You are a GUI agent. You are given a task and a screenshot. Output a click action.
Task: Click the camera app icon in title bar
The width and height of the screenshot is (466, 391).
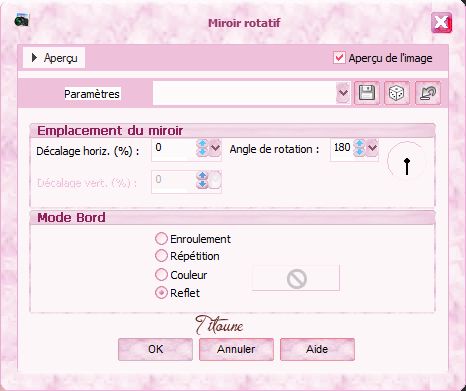pyautogui.click(x=22, y=20)
